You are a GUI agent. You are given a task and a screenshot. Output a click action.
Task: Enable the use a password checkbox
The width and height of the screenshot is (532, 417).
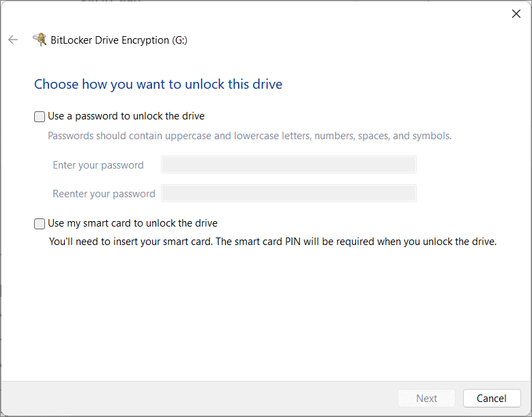tap(40, 117)
